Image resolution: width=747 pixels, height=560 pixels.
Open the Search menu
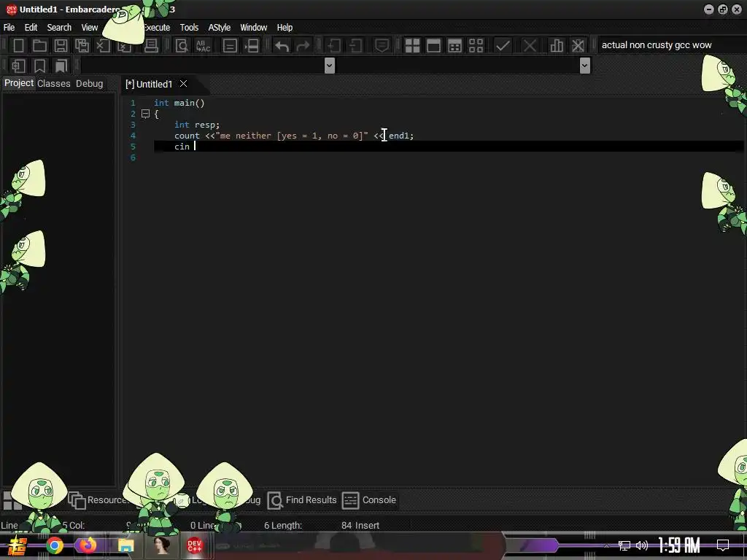tap(59, 27)
